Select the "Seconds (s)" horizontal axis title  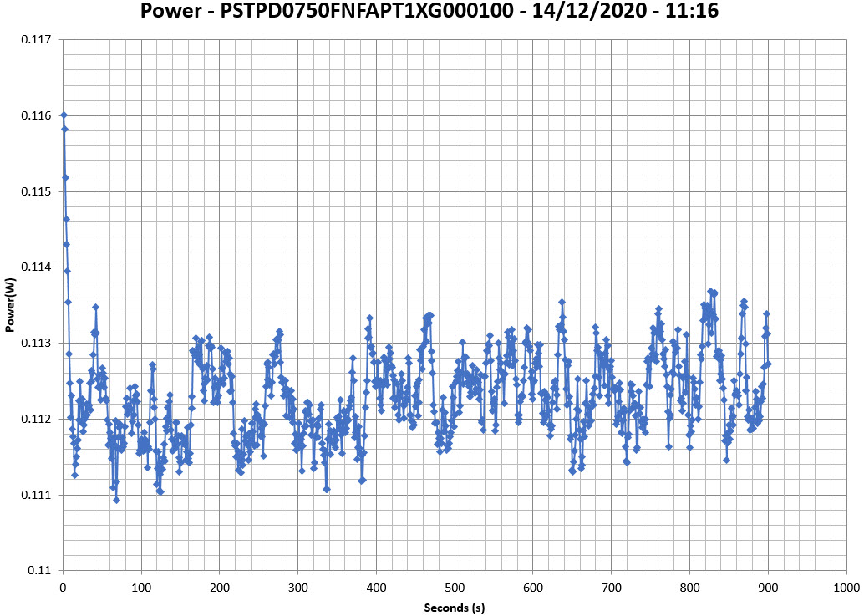pyautogui.click(x=455, y=607)
